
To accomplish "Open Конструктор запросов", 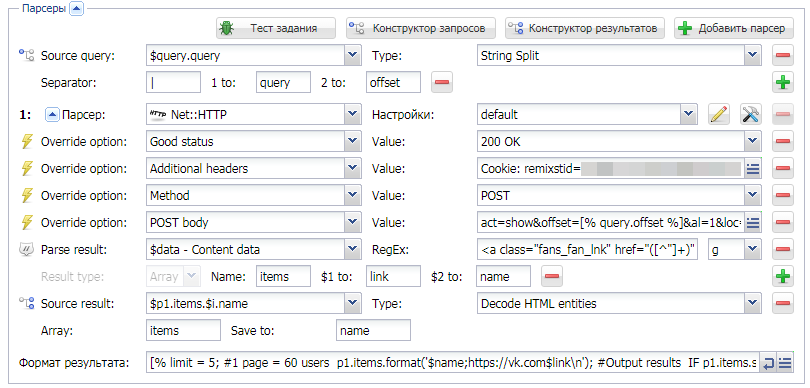I will 421,28.
